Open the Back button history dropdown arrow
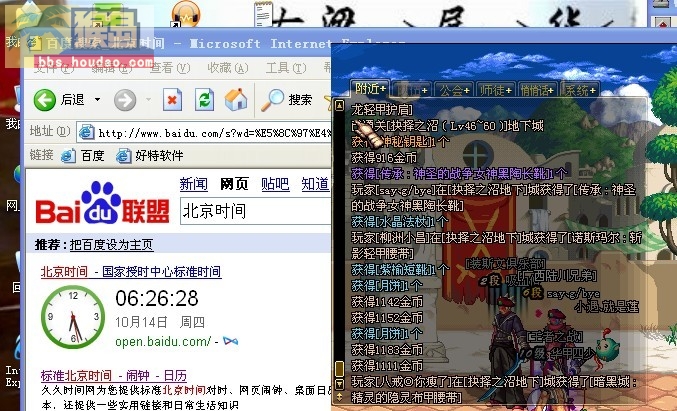This screenshot has height=411, width=677. point(98,100)
